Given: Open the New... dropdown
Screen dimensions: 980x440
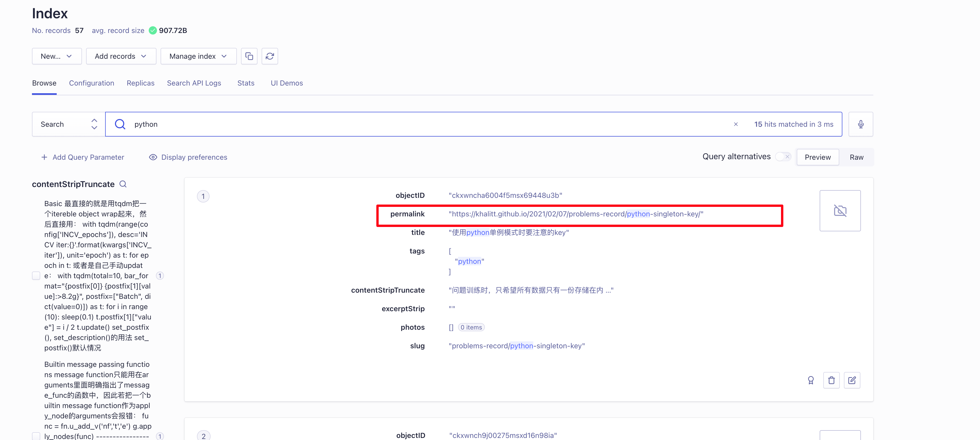Looking at the screenshot, I should (x=56, y=56).
